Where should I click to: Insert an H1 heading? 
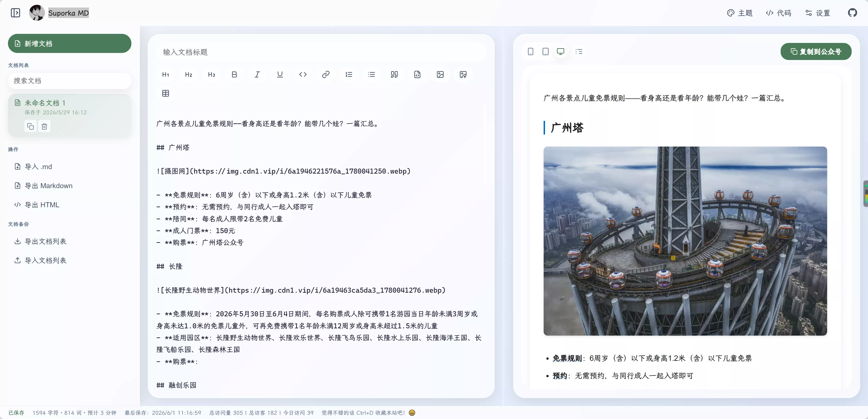click(165, 75)
